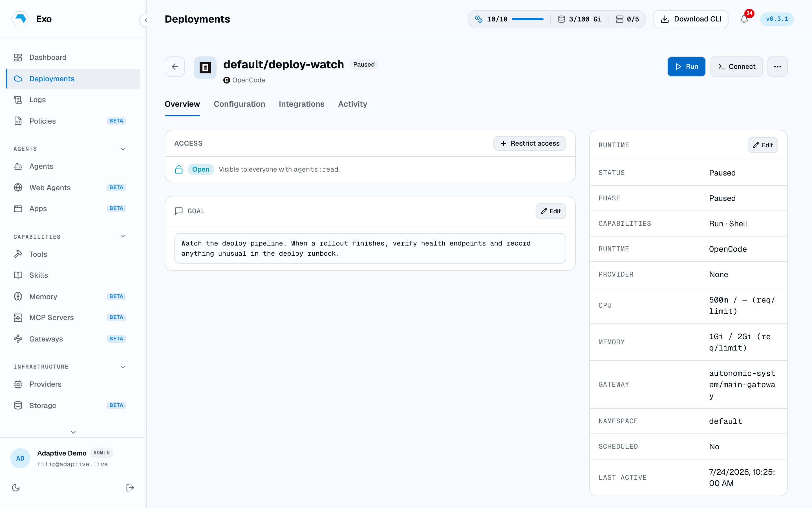This screenshot has width=812, height=508.
Task: Select Deployments in the sidebar
Action: tap(73, 79)
